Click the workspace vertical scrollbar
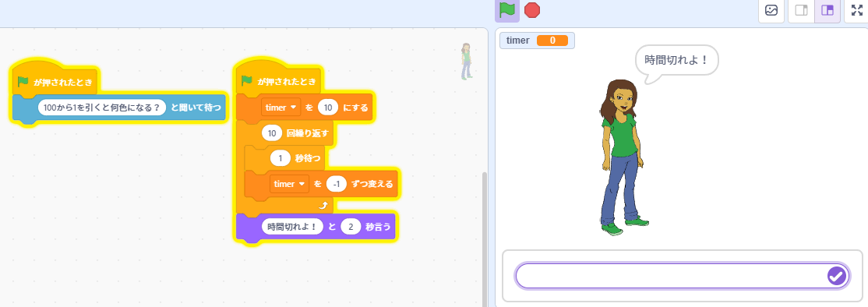Image resolution: width=868 pixels, height=307 pixels. 485,238
